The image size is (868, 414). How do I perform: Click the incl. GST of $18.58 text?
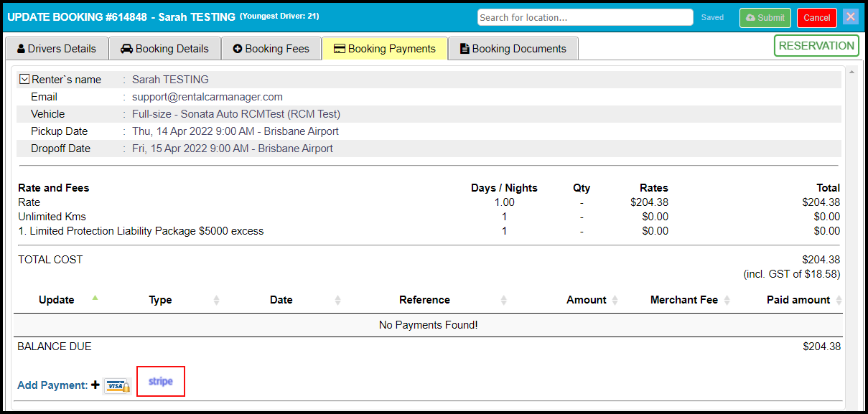(x=791, y=274)
